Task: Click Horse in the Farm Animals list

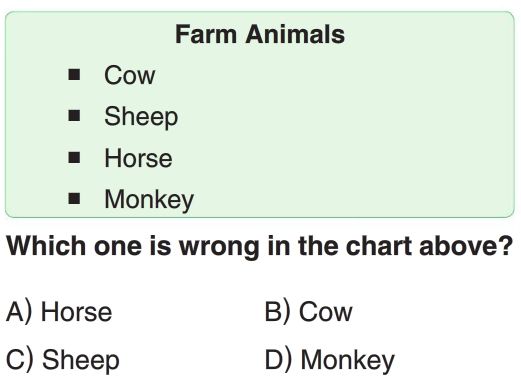Action: click(x=138, y=158)
